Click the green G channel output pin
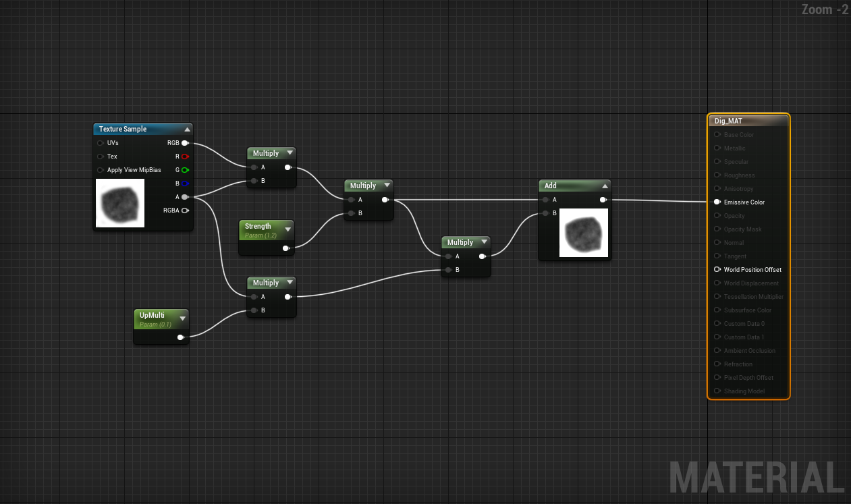851x504 pixels. (185, 170)
